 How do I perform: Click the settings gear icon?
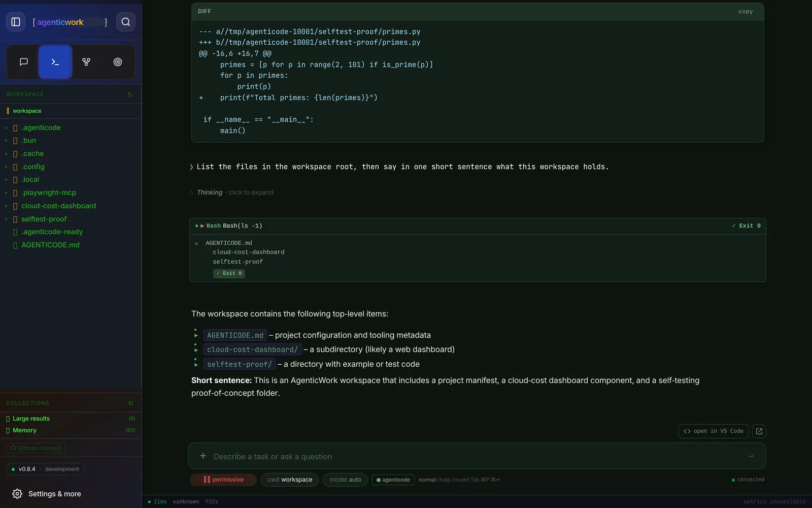(17, 494)
